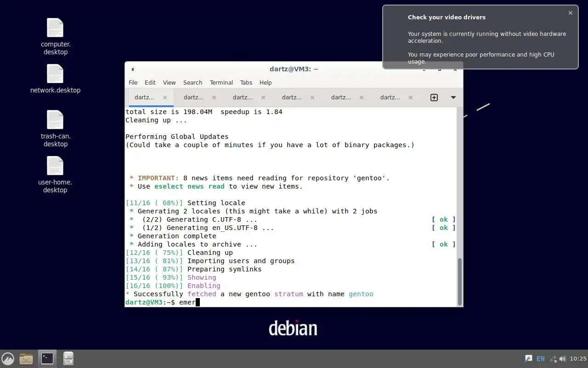The image size is (588, 368).
Task: Open a new terminal tab with plus icon
Action: point(434,98)
